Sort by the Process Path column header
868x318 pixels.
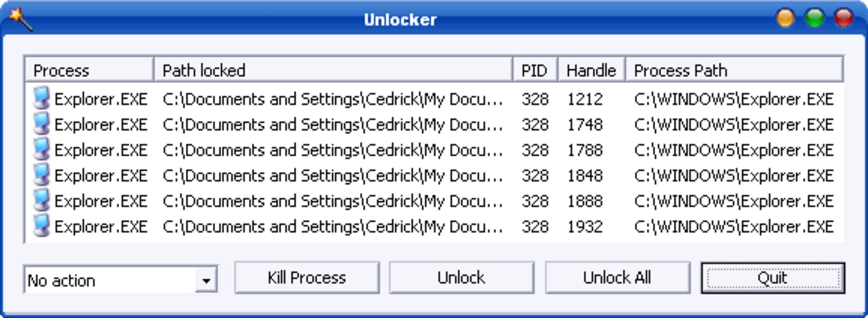pos(734,70)
